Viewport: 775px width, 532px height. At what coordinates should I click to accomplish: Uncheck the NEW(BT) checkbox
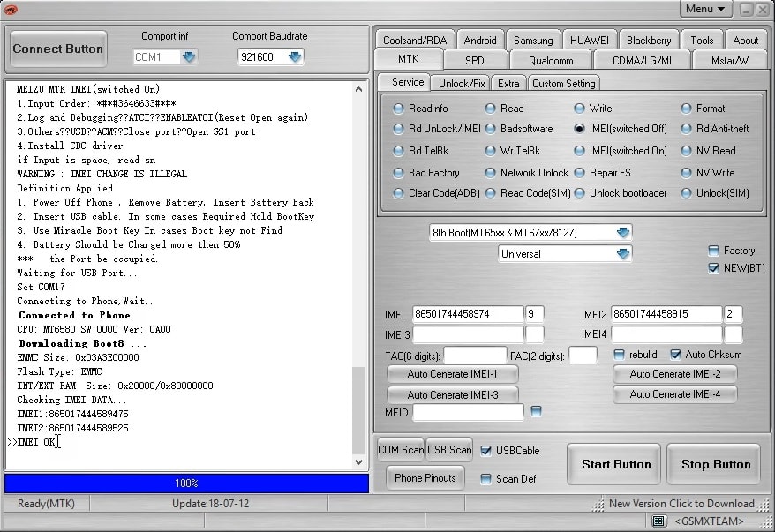click(x=713, y=267)
